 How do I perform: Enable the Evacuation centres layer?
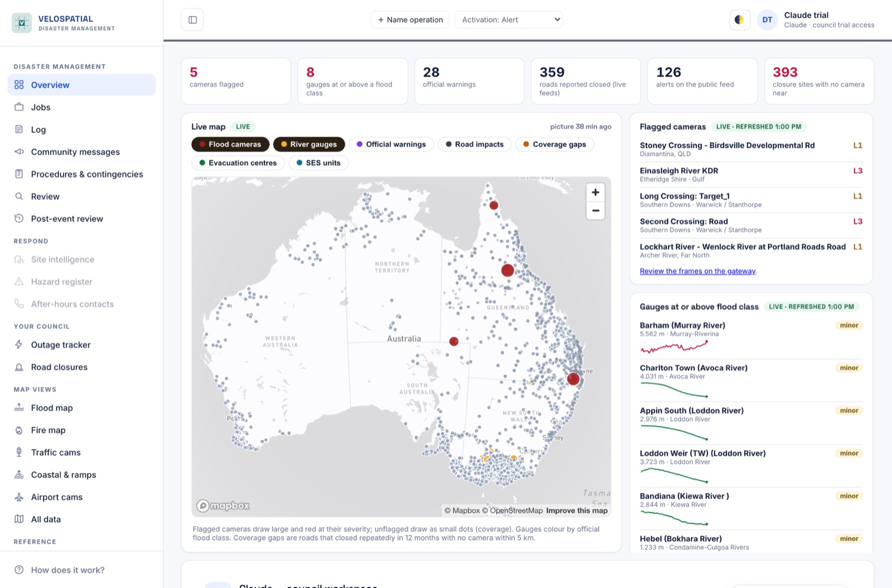coord(238,163)
